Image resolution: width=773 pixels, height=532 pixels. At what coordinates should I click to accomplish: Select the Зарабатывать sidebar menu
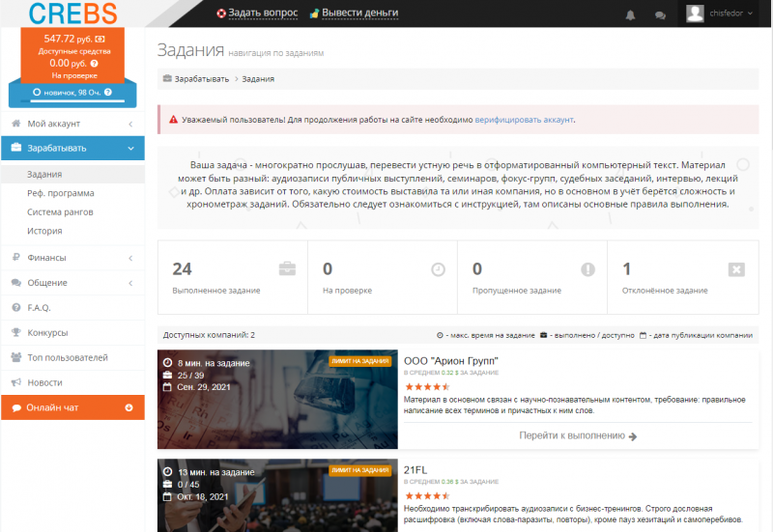pyautogui.click(x=73, y=149)
